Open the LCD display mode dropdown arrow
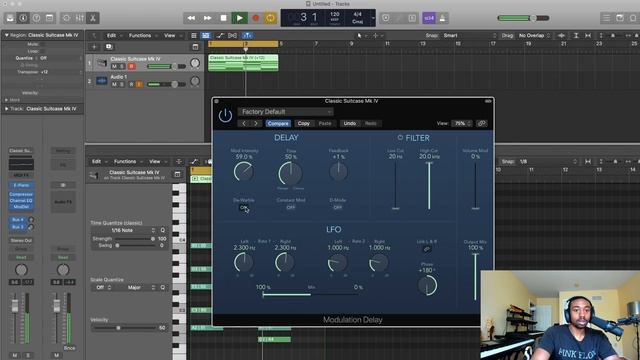This screenshot has width=640, height=360. [x=373, y=18]
